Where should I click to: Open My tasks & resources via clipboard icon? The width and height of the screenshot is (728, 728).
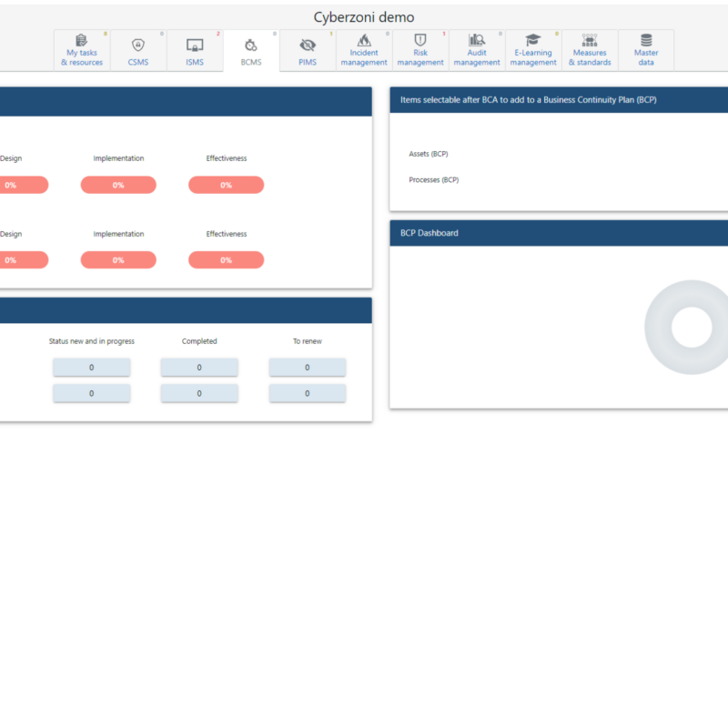click(x=82, y=43)
